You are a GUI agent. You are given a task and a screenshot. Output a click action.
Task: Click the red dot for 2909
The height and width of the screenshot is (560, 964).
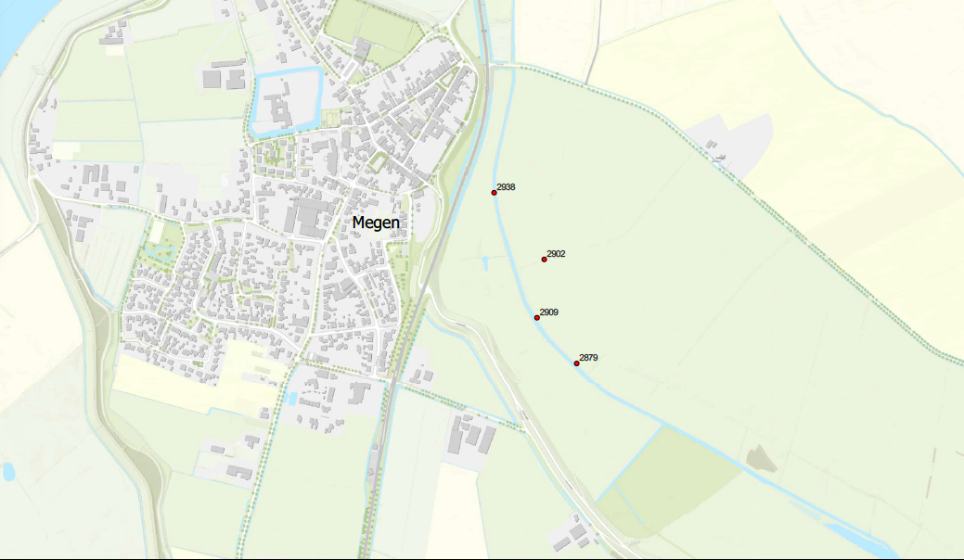536,318
